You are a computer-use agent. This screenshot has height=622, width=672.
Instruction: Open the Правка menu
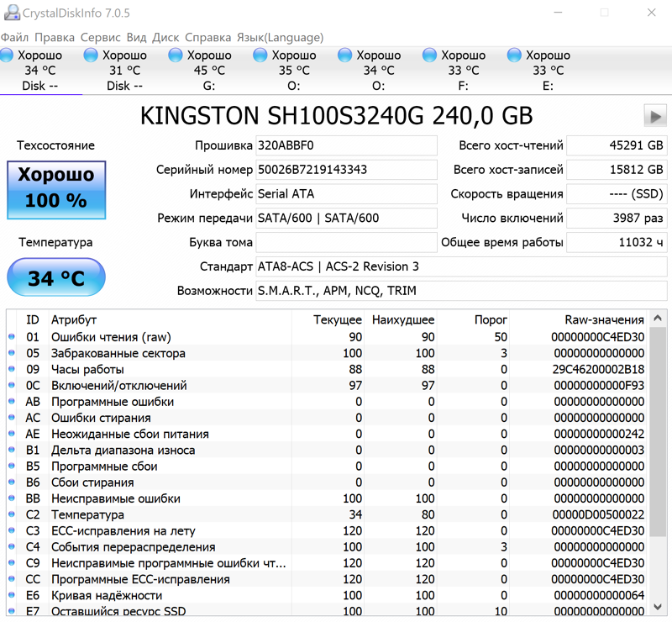[x=55, y=37]
